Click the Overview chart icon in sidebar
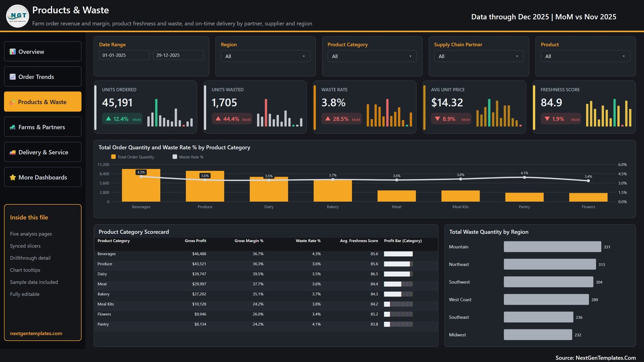644x362 pixels. 12,51
